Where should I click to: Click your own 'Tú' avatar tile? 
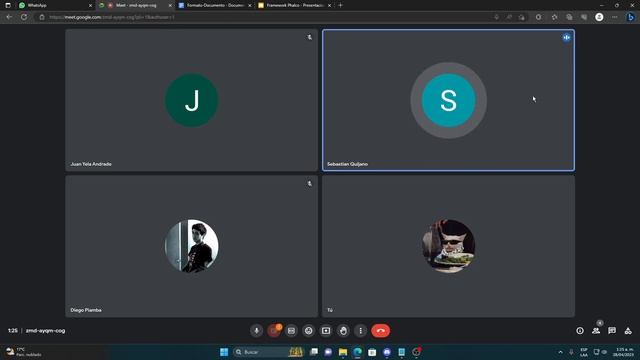[x=448, y=246]
